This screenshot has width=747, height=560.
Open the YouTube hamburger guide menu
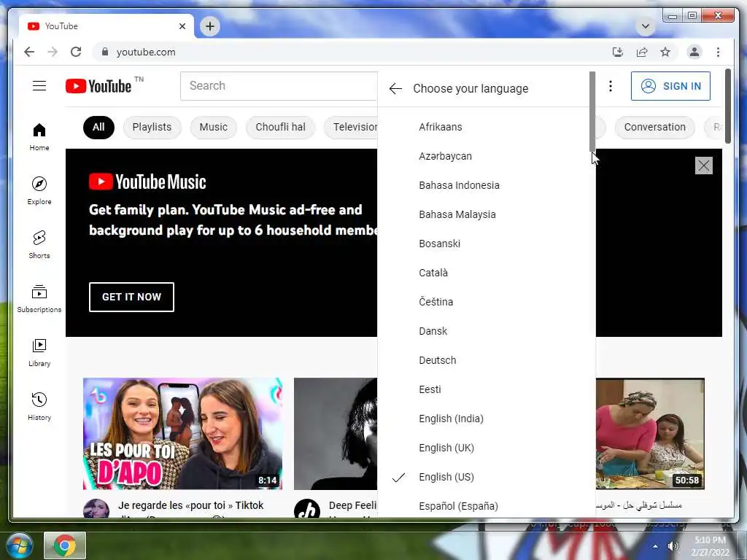39,86
